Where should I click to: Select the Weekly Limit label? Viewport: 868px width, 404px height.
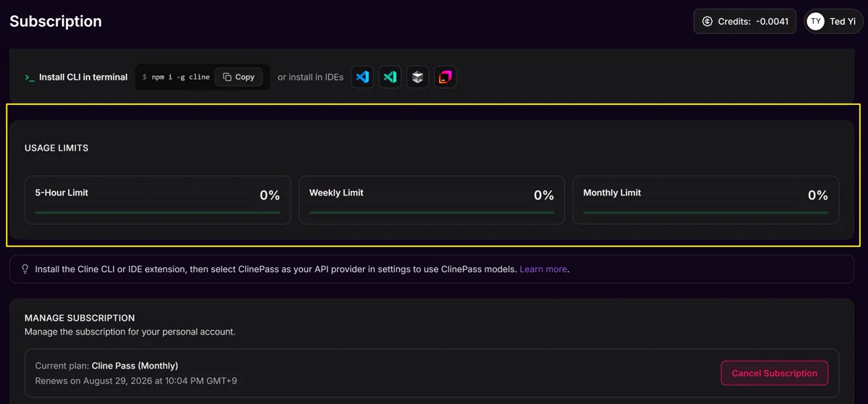(x=336, y=193)
